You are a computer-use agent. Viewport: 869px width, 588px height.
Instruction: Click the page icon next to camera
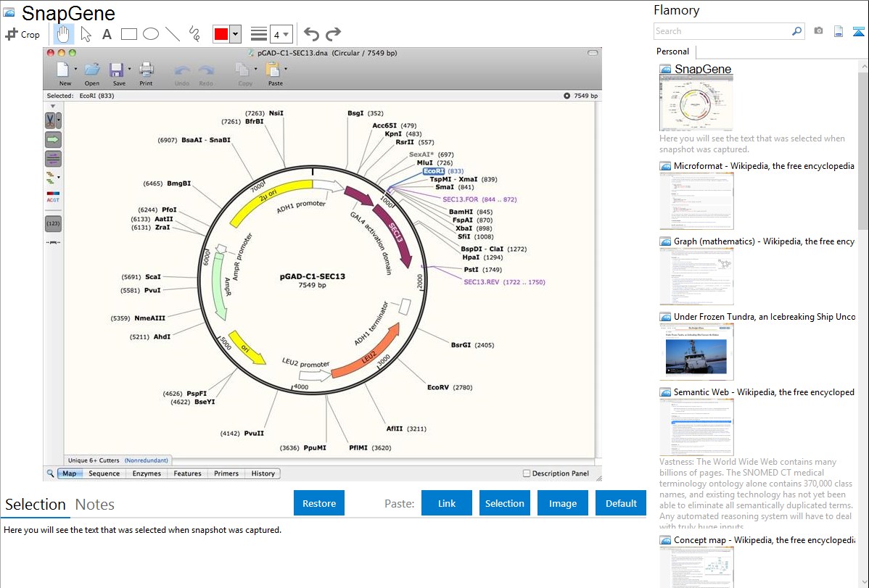pos(839,31)
